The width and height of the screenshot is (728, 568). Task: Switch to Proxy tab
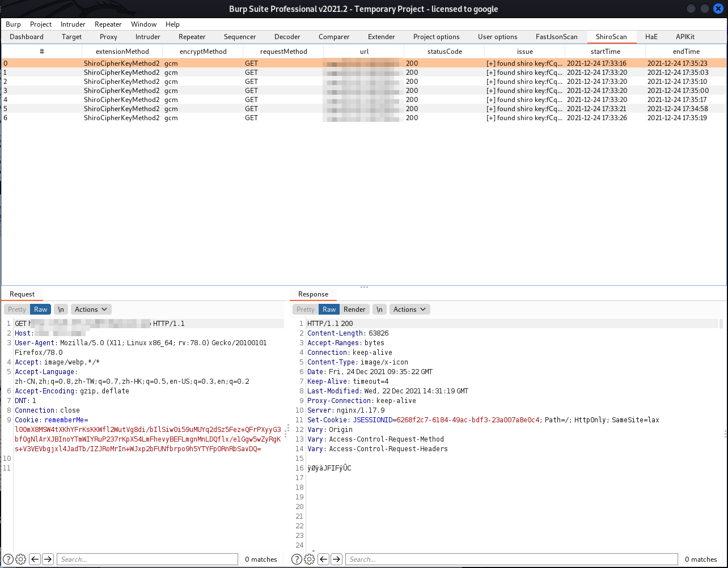click(109, 37)
